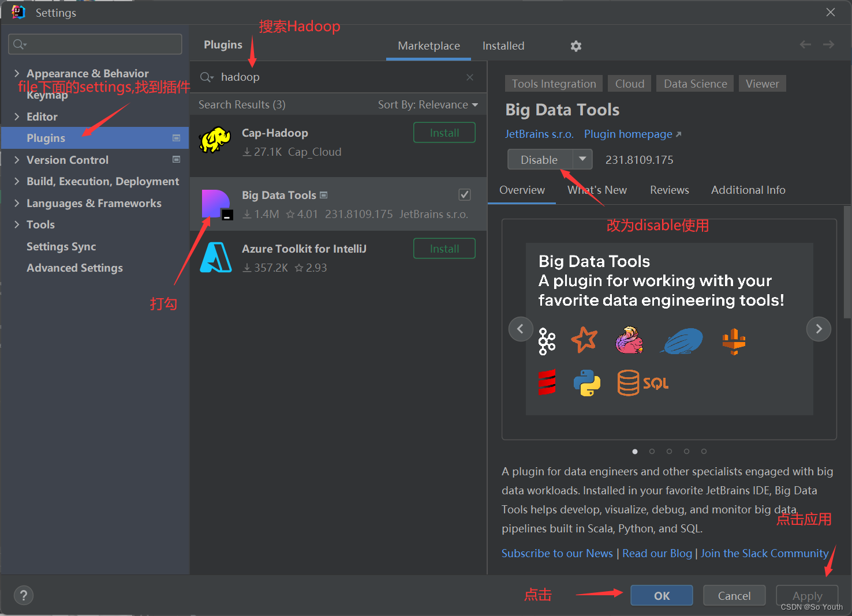
Task: Click the bundled marker next to Big Data Tools
Action: [x=323, y=195]
